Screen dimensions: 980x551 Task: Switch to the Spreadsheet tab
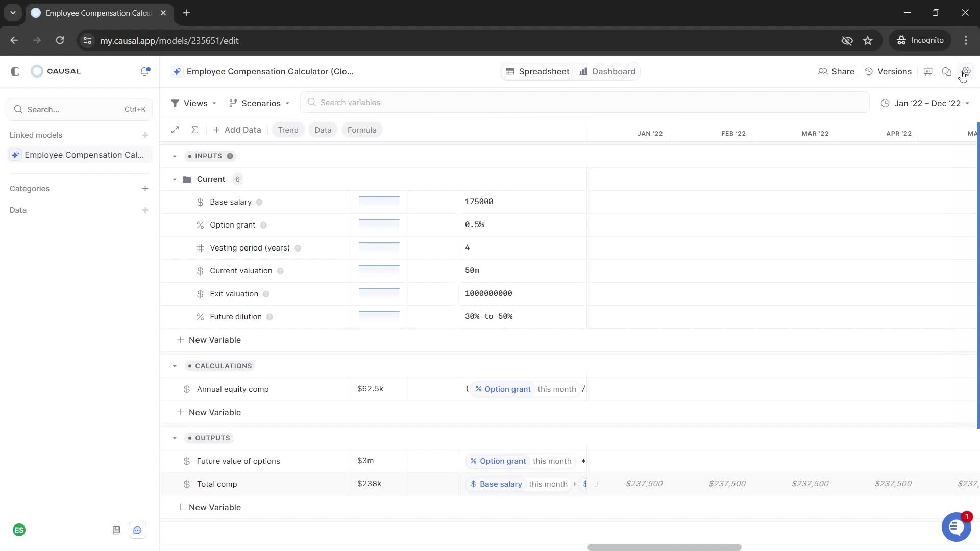coord(537,71)
